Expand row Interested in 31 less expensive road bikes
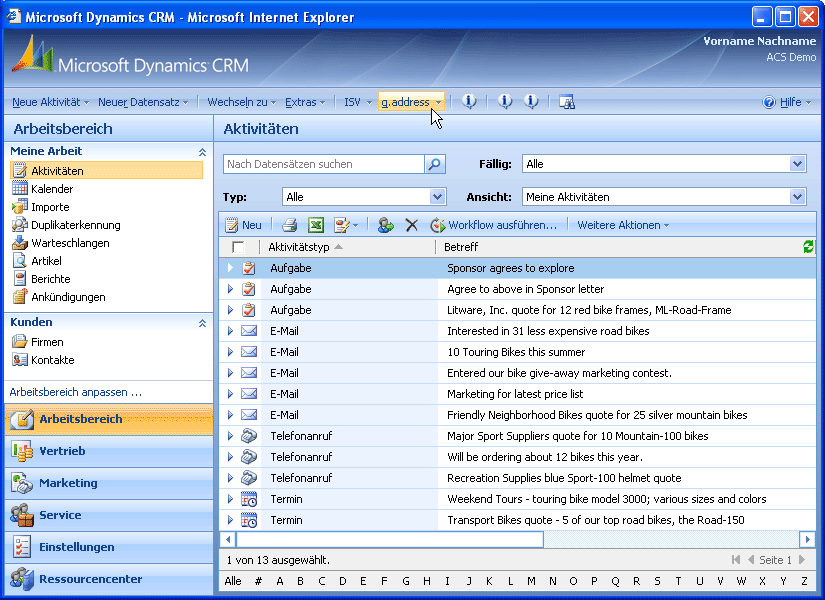The height and width of the screenshot is (600, 825). [230, 331]
